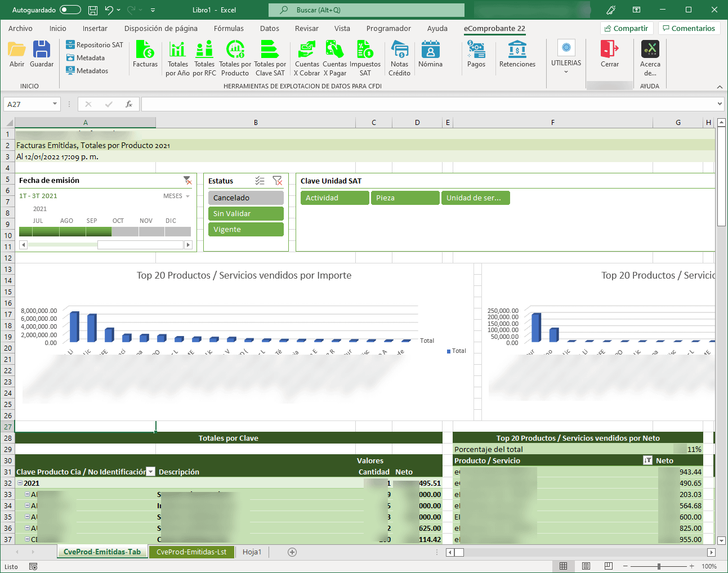
Task: Click the Page Layout view button
Action: (x=586, y=566)
